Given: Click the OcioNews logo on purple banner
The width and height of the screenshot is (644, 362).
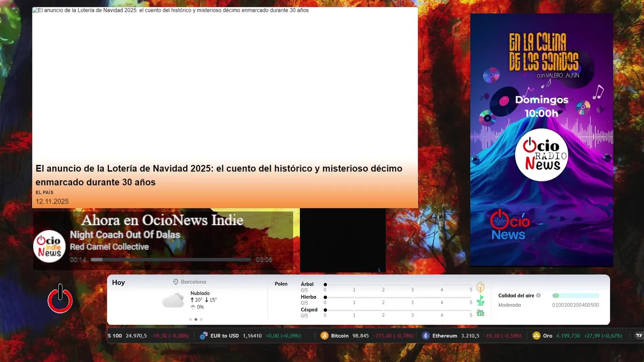Looking at the screenshot, I should click(510, 225).
